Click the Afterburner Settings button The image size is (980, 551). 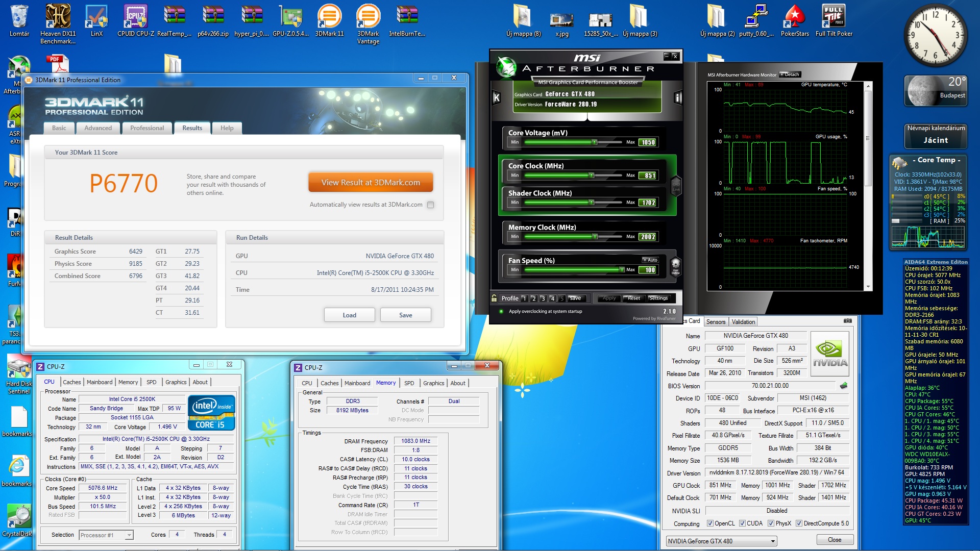pyautogui.click(x=658, y=298)
